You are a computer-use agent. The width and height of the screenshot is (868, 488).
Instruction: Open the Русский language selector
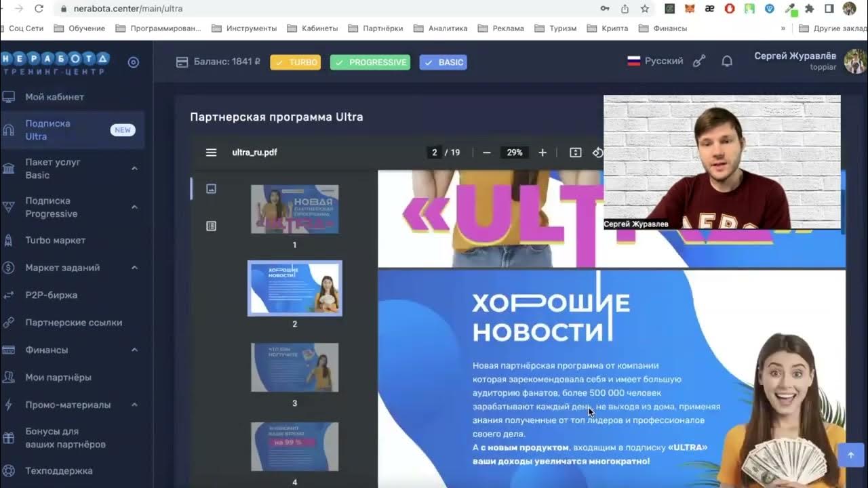point(655,61)
